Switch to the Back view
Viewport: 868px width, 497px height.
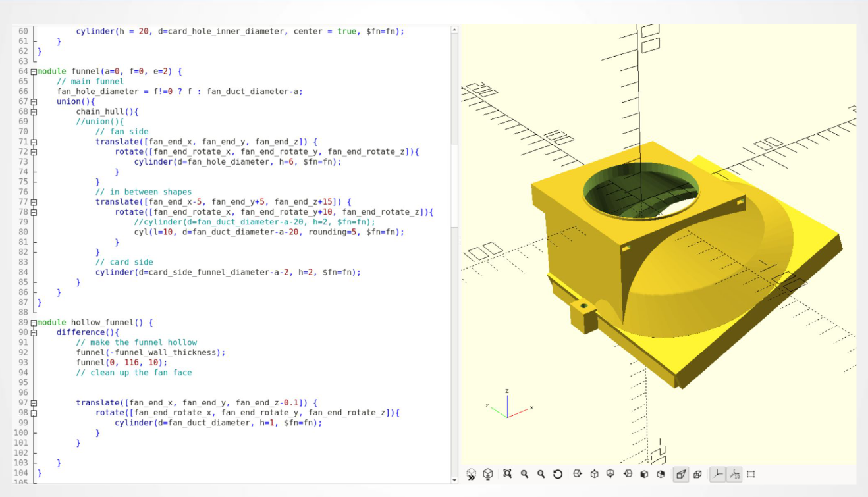coord(661,474)
